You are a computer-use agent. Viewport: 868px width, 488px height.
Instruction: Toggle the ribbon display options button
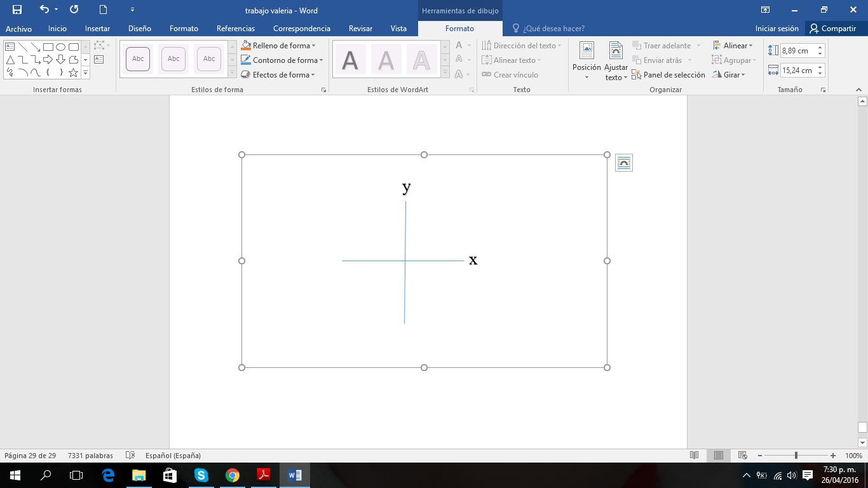click(765, 10)
